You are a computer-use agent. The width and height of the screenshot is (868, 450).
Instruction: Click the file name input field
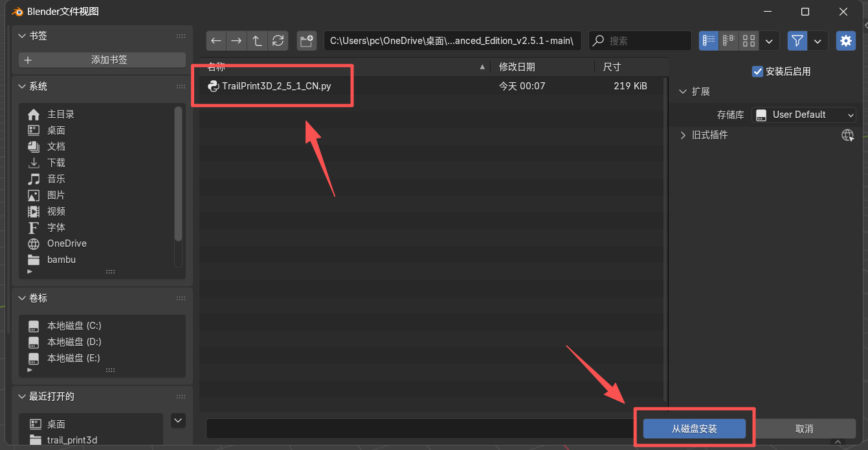421,429
